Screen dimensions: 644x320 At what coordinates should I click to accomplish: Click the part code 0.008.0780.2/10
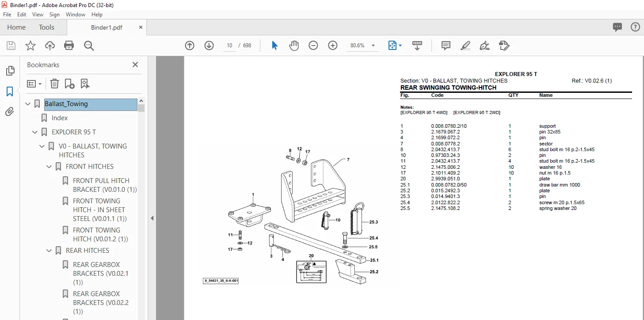click(449, 126)
